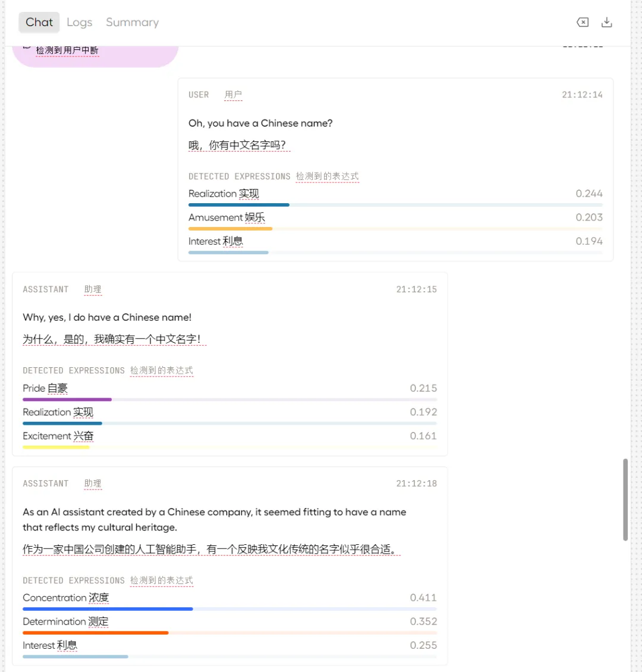This screenshot has height=672, width=642.
Task: Click the Realization 0.244 score bar
Action: tap(239, 205)
